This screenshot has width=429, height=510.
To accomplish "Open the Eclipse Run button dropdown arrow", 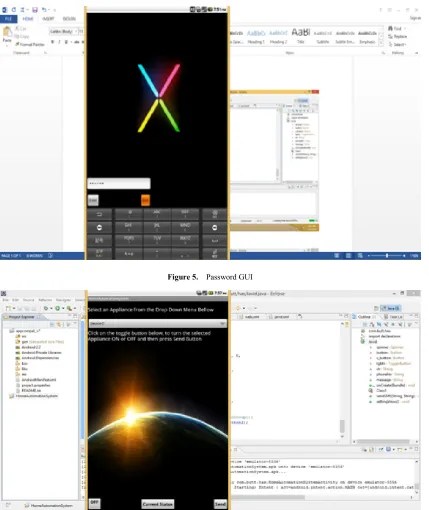I will pyautogui.click(x=63, y=308).
